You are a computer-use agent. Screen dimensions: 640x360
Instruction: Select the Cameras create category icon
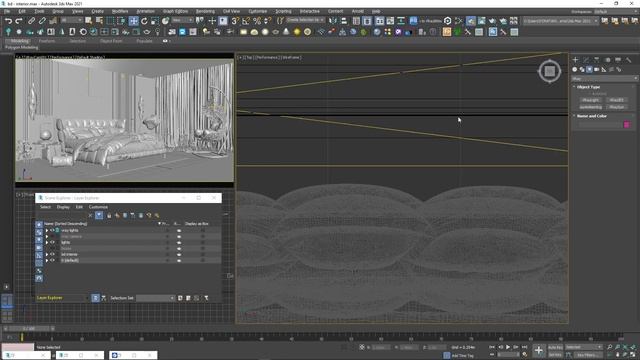point(597,69)
